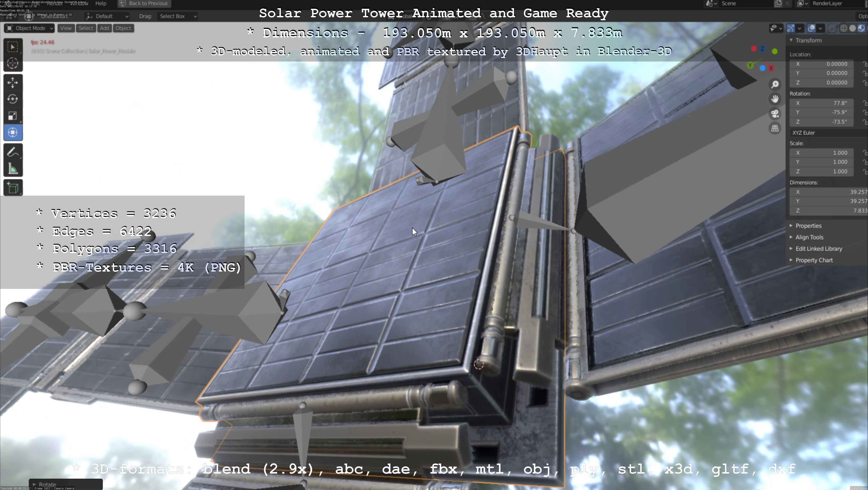Select the Rotate tool in left toolbar

[13, 99]
